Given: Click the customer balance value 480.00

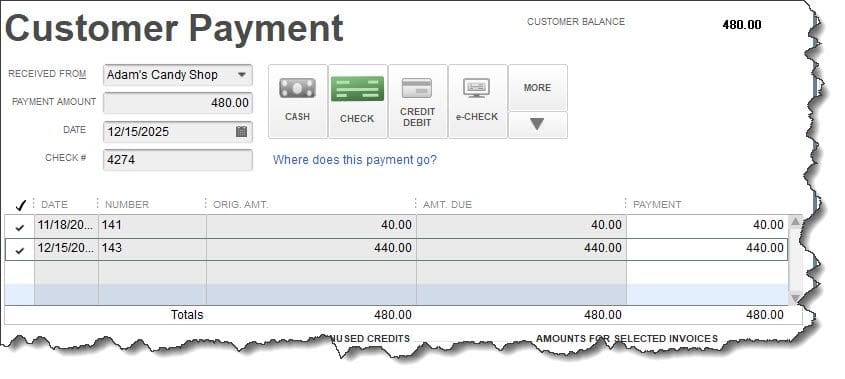Looking at the screenshot, I should pos(742,25).
